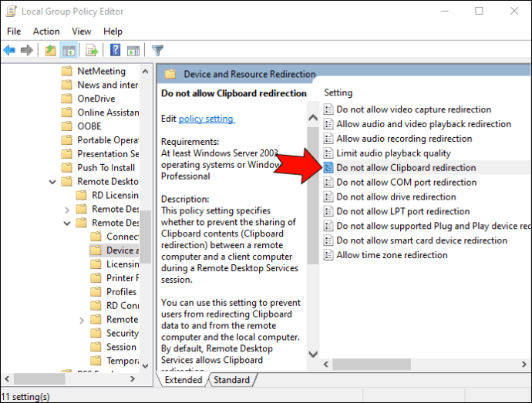The image size is (532, 403).
Task: Switch to the Standard tab
Action: [x=232, y=380]
